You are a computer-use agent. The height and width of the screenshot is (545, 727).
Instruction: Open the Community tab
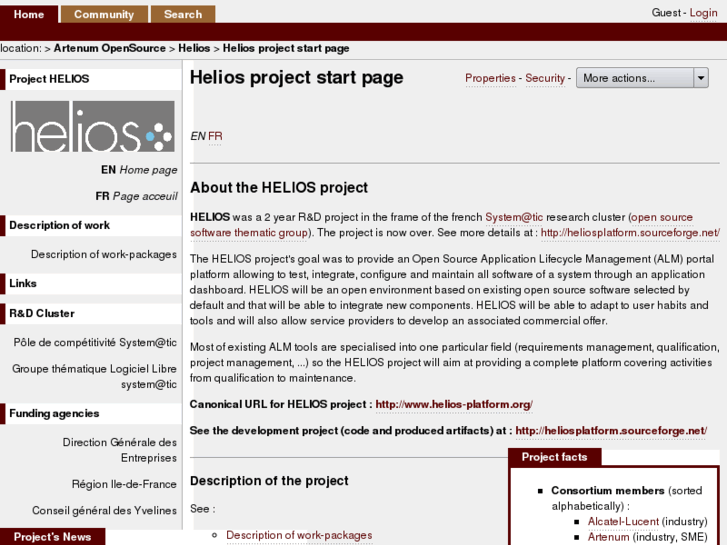[104, 14]
